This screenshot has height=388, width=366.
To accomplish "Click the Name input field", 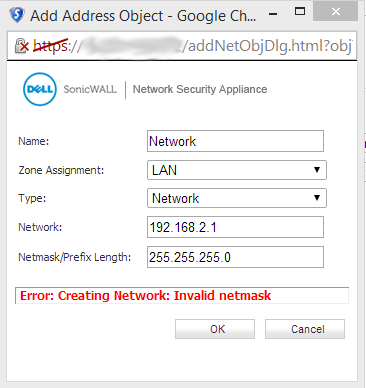I will click(235, 141).
